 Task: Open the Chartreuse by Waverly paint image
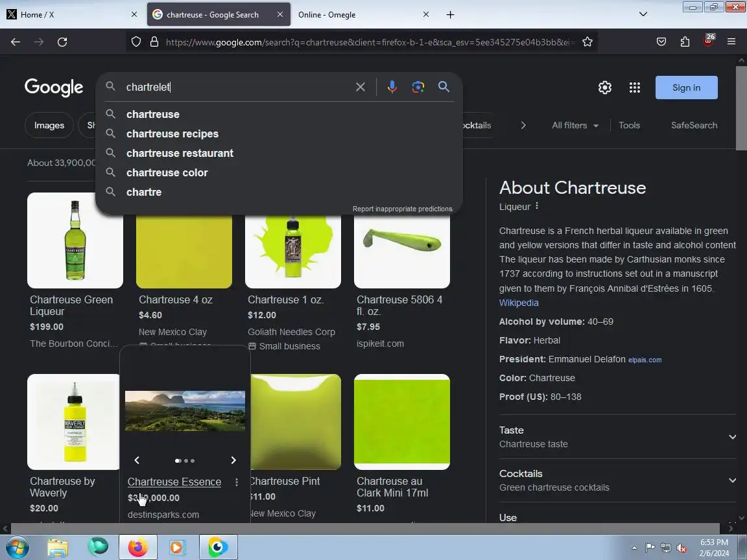tap(73, 422)
